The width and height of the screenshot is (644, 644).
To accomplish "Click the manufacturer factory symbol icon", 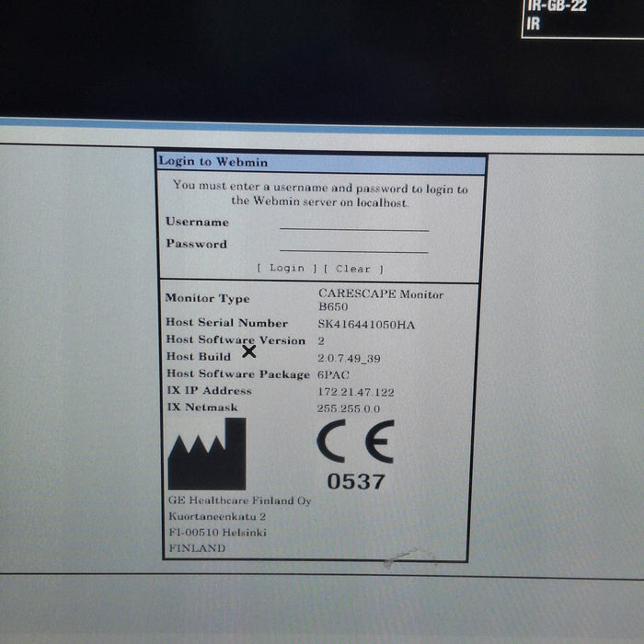I will (207, 454).
